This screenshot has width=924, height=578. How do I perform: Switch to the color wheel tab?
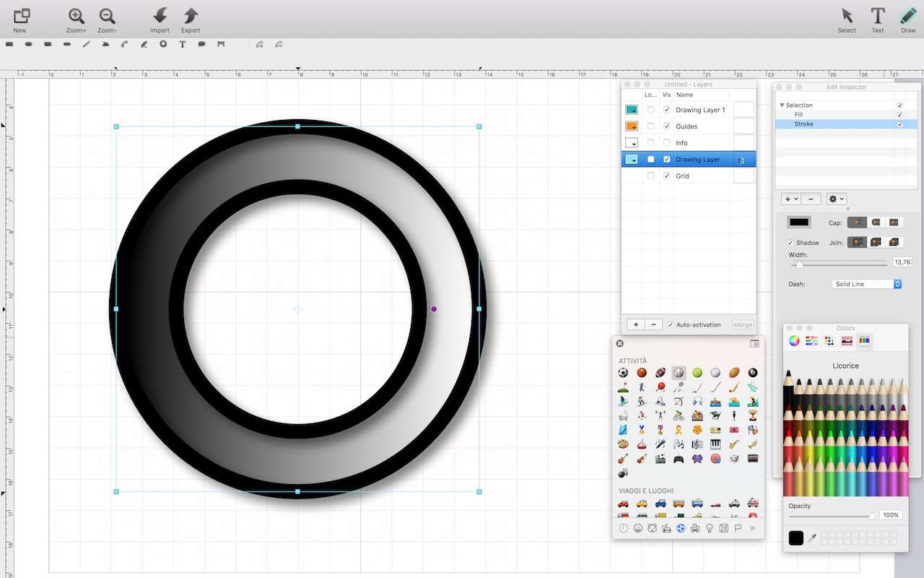(793, 340)
